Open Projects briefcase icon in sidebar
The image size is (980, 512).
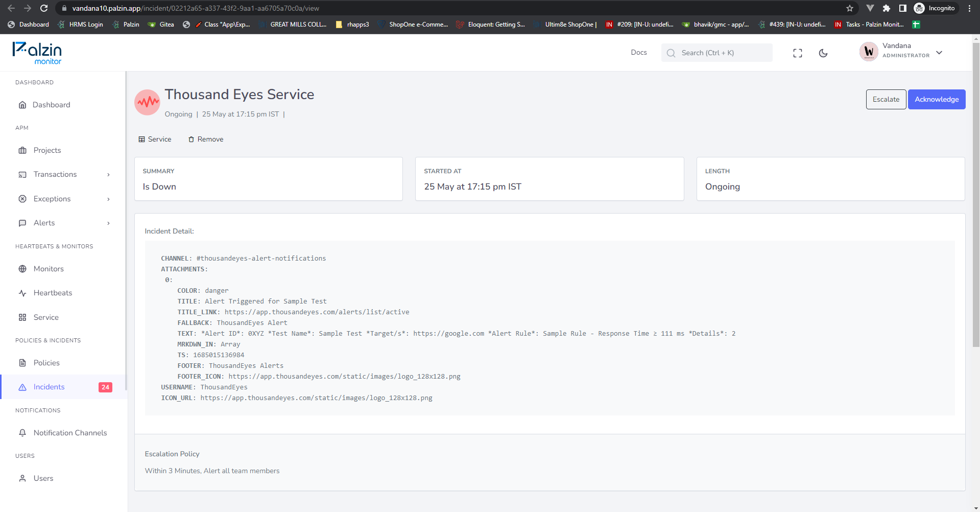click(22, 150)
